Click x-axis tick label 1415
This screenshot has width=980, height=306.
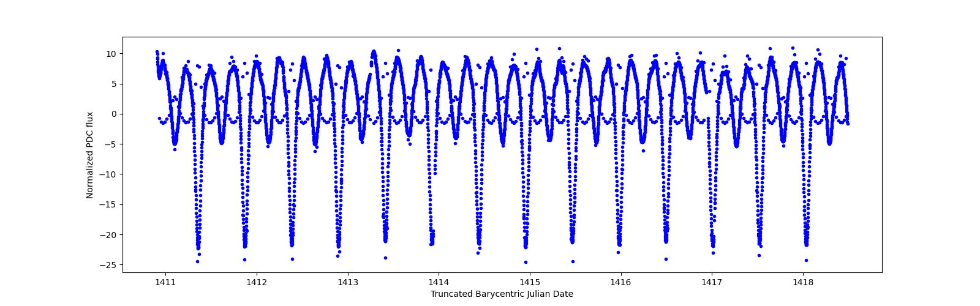530,282
